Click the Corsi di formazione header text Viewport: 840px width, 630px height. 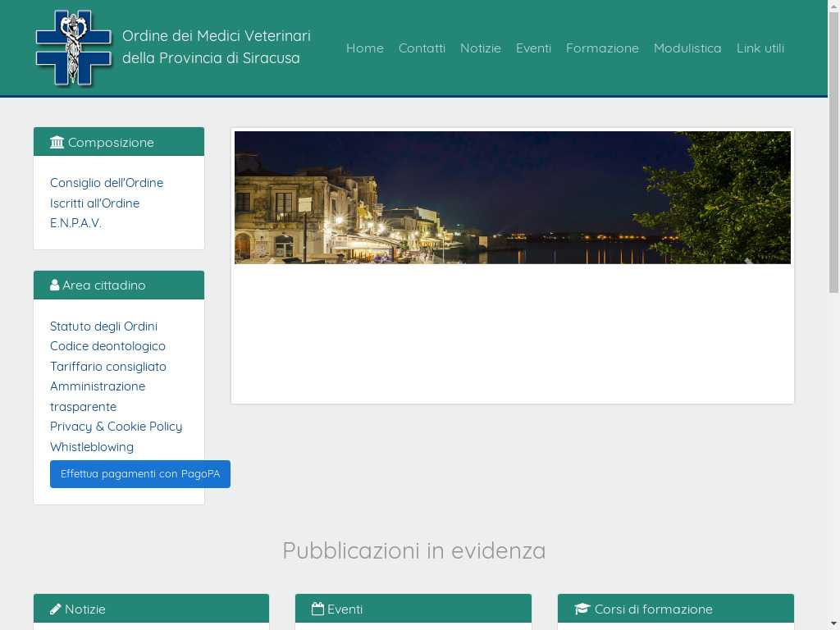tap(654, 609)
